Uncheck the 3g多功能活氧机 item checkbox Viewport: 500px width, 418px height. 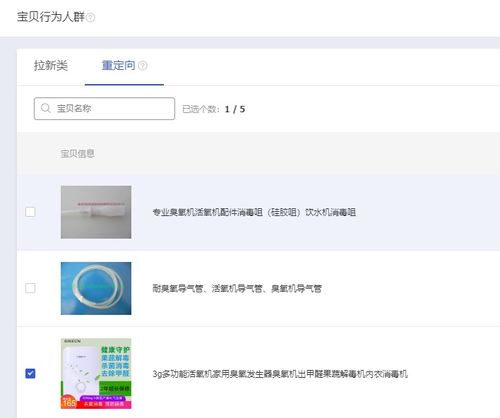[x=30, y=373]
